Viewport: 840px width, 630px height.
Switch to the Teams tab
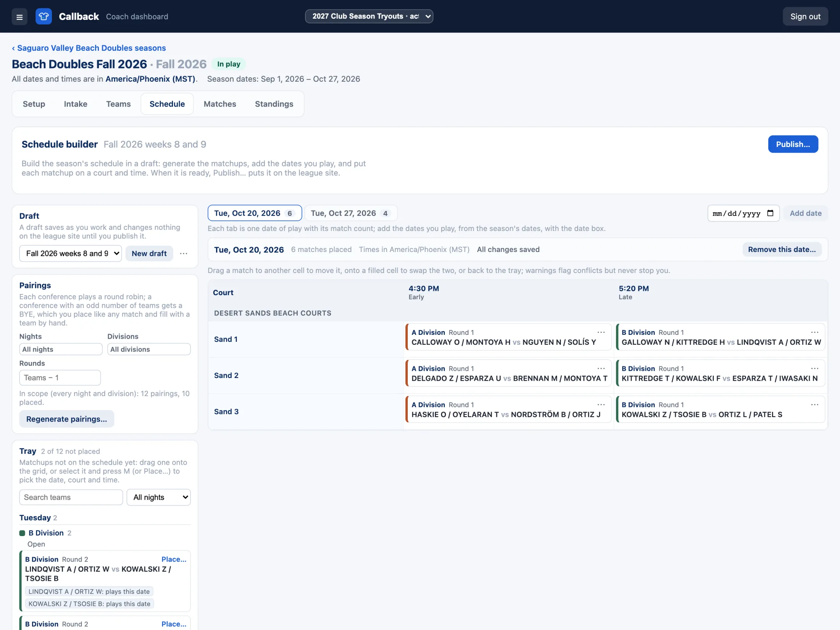coord(118,104)
